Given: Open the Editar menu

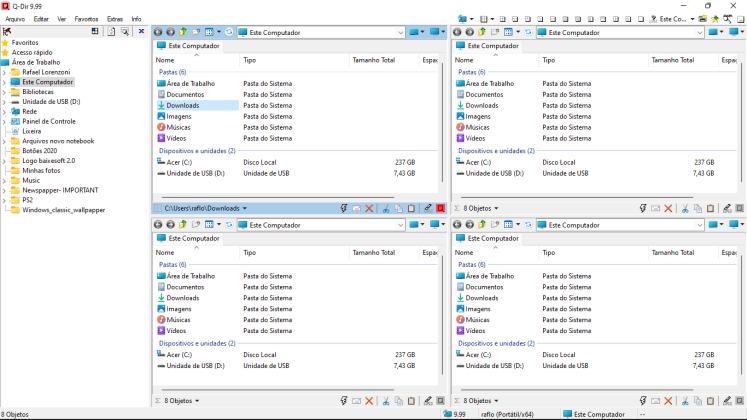Looking at the screenshot, I should [x=41, y=19].
